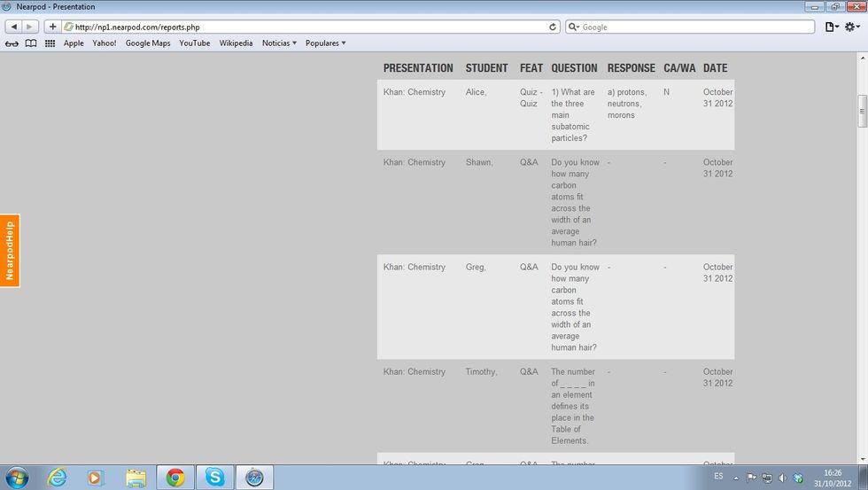Open the Windows Start menu
Screen dimensions: 868x490
17,478
